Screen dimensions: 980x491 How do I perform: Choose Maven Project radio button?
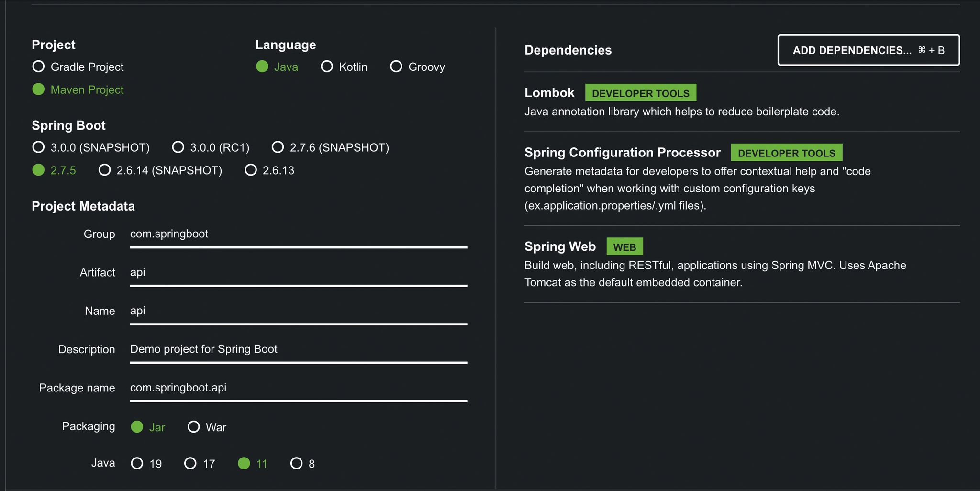click(x=39, y=89)
